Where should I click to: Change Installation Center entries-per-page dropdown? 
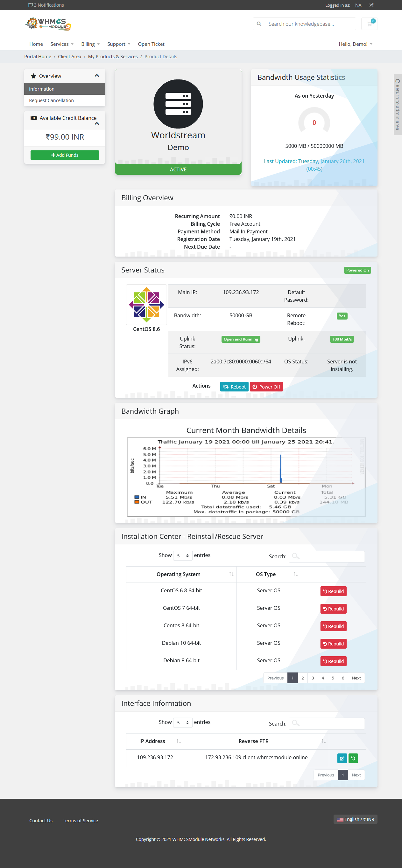click(x=183, y=556)
